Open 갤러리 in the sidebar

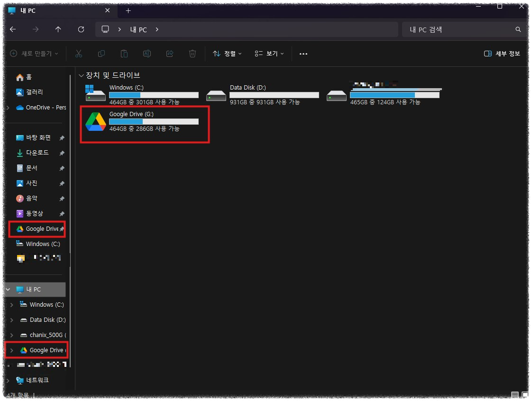click(x=29, y=92)
